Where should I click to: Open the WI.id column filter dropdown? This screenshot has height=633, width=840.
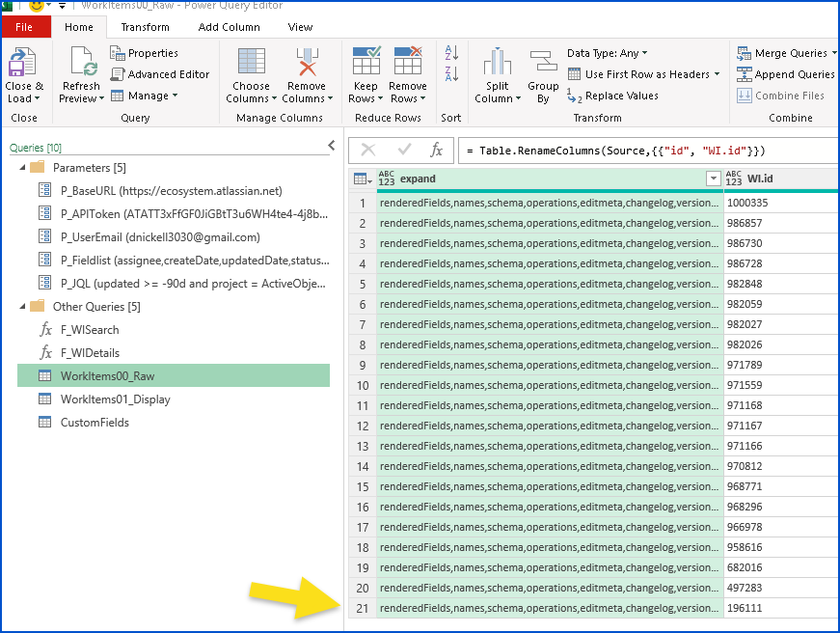713,179
